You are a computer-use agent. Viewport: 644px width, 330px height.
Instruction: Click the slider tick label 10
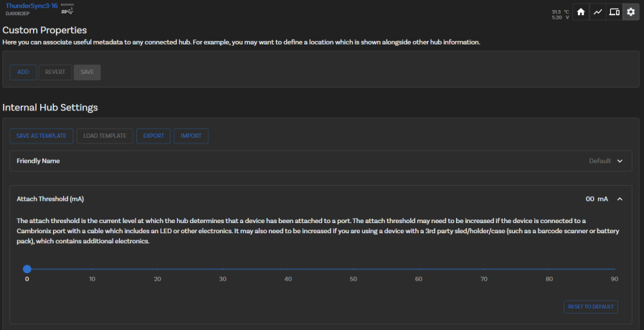(x=92, y=279)
